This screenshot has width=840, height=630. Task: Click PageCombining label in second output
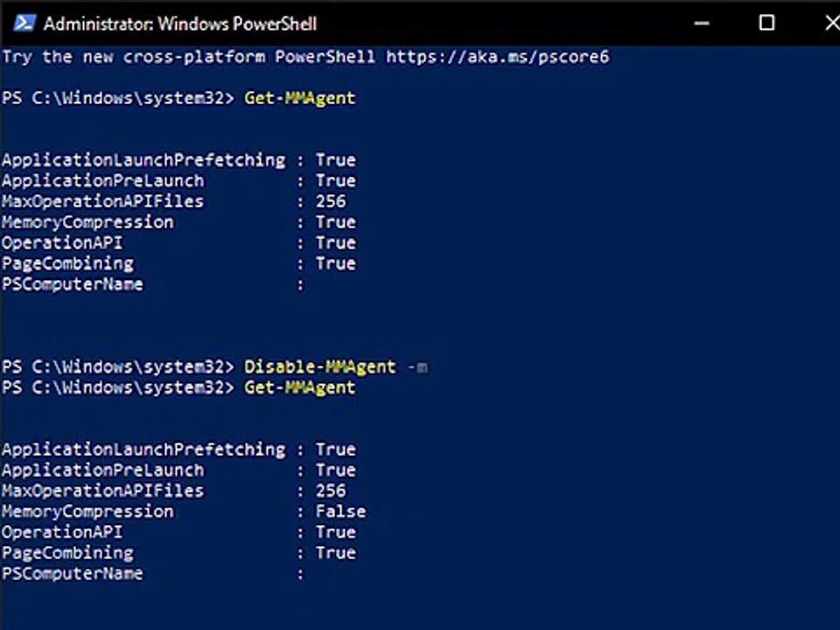point(67,553)
